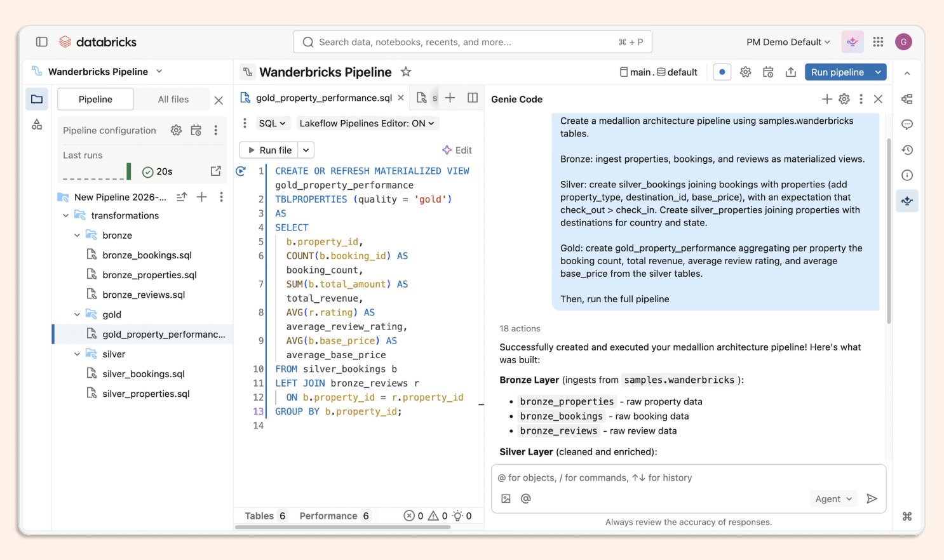944x560 pixels.
Task: Open Wanderbricks Pipeline dropdown in left header
Action: (159, 72)
